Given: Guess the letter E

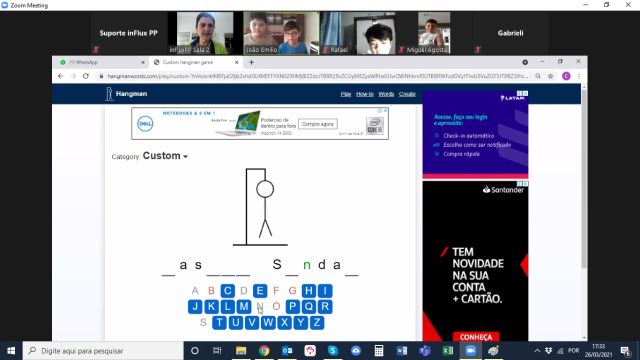Looking at the screenshot, I should tap(260, 291).
